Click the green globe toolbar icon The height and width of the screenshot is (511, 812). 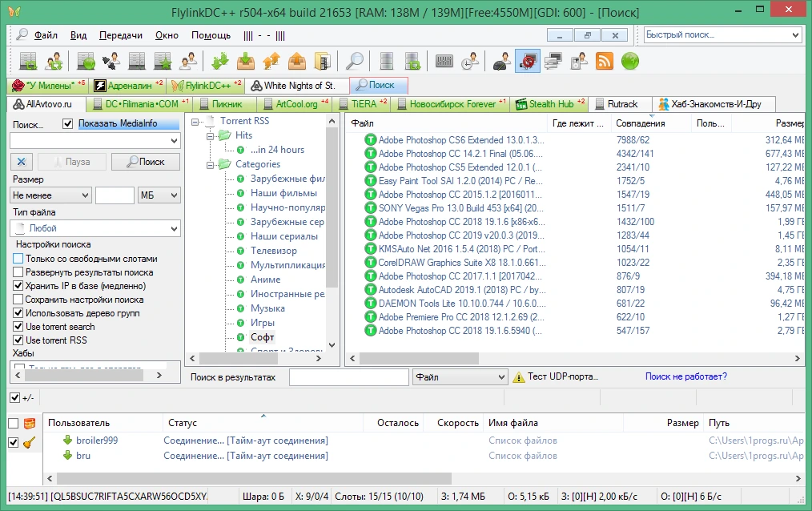click(630, 61)
